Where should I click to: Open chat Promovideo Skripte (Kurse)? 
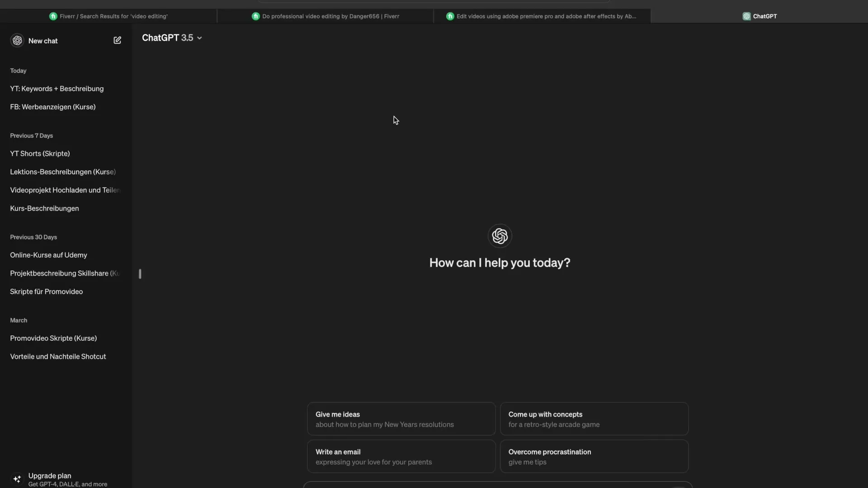[53, 338]
